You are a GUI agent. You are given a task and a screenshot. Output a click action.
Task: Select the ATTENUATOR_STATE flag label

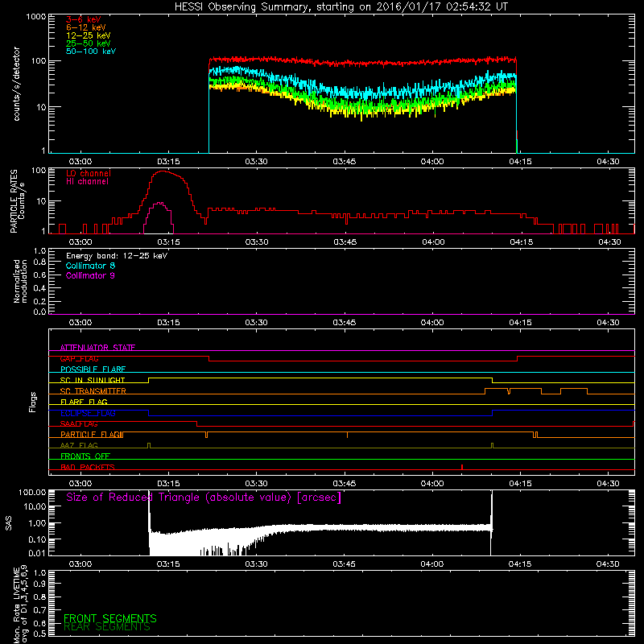pyautogui.click(x=97, y=348)
